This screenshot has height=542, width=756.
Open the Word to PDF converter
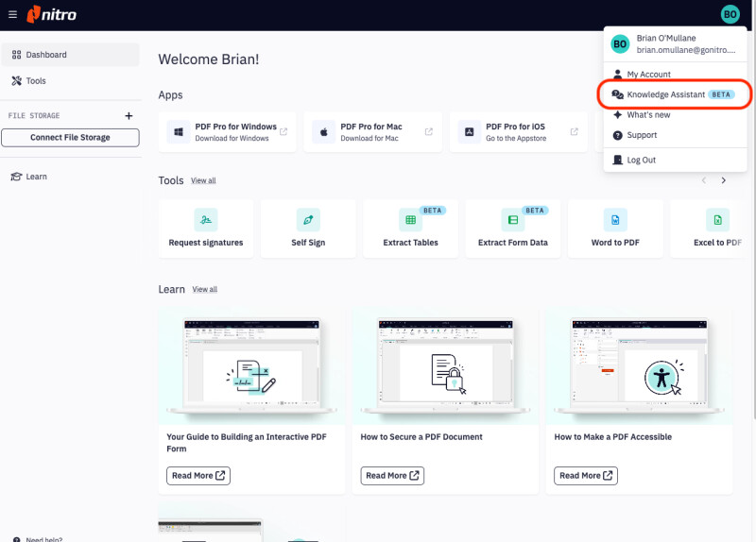click(x=614, y=229)
